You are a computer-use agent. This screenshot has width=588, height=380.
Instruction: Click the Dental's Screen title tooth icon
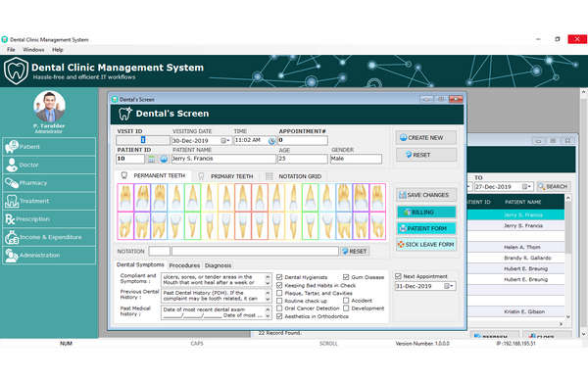tap(125, 114)
